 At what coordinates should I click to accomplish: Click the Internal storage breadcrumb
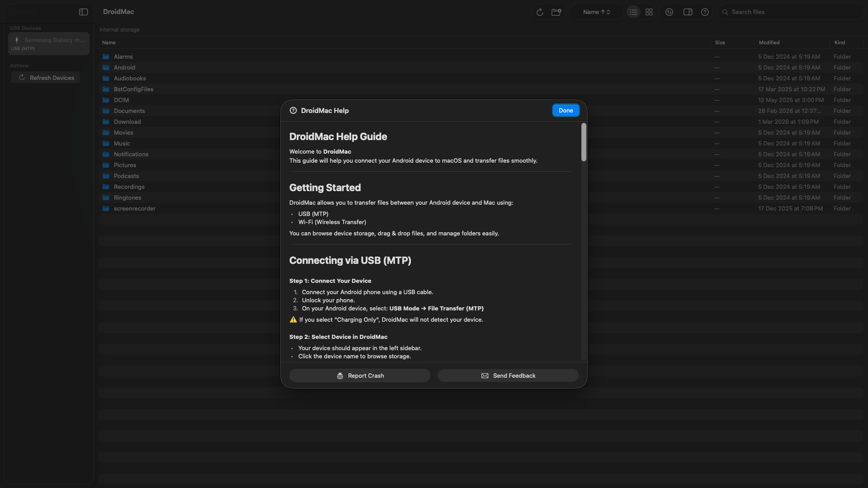pyautogui.click(x=119, y=29)
